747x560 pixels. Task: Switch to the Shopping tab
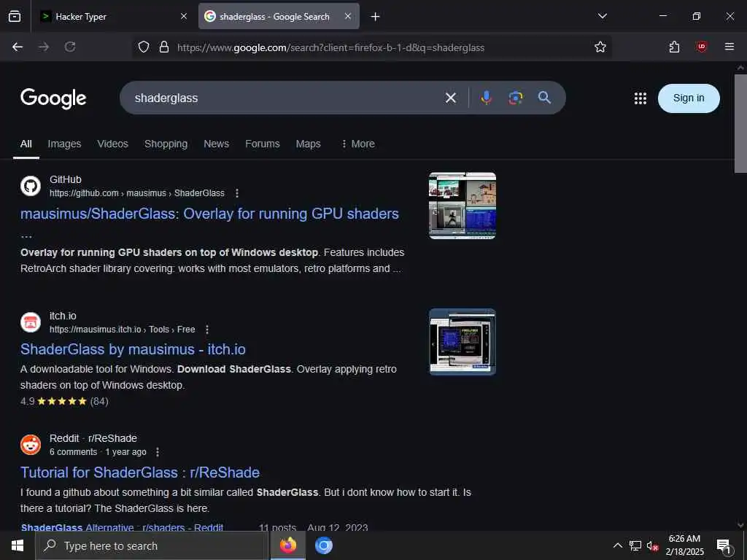[x=166, y=144]
